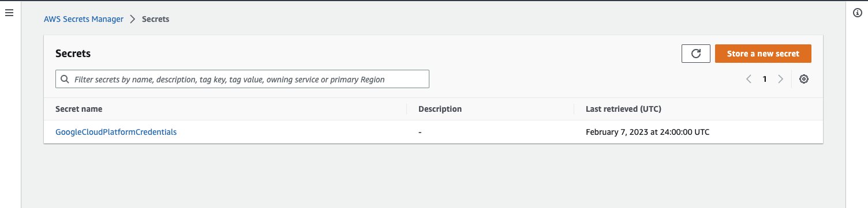The height and width of the screenshot is (208, 868).
Task: Click the Last retrieved (UTC) column header
Action: coord(623,109)
